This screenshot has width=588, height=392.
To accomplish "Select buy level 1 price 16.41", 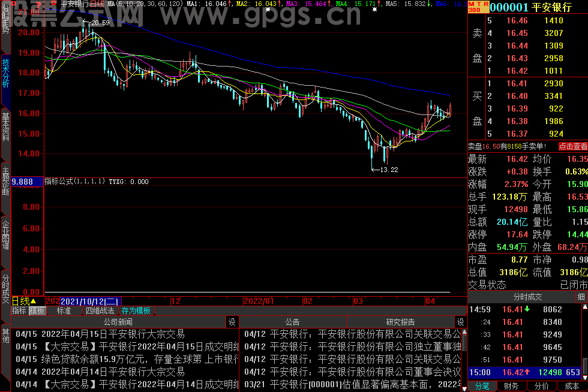I will pyautogui.click(x=517, y=83).
